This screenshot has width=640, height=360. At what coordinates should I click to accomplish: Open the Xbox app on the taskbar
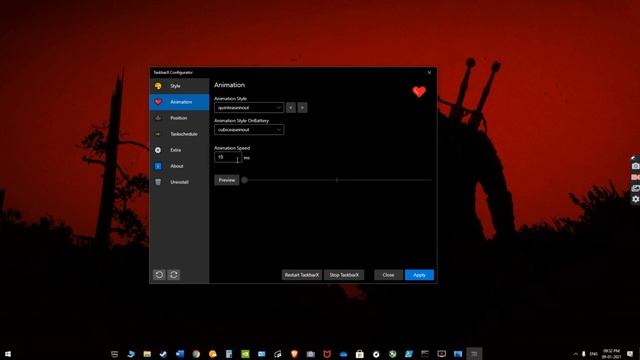[x=392, y=354]
